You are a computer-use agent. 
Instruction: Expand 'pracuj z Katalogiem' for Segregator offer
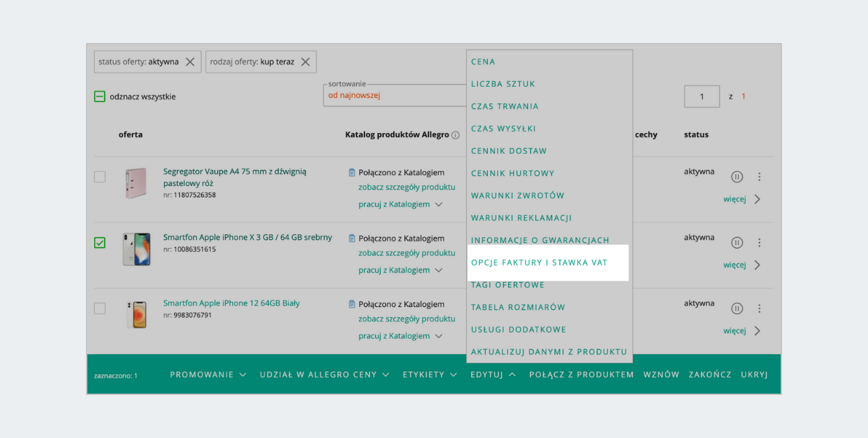coord(400,204)
